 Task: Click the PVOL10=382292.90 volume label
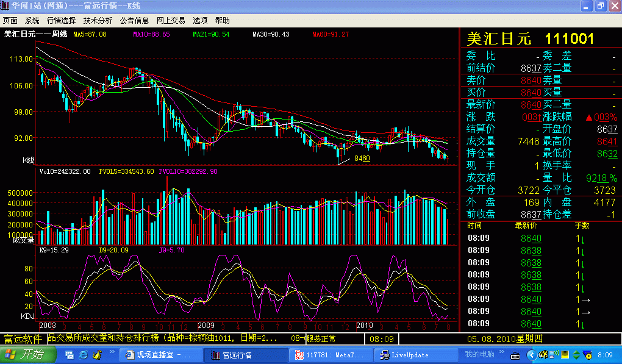[188, 171]
